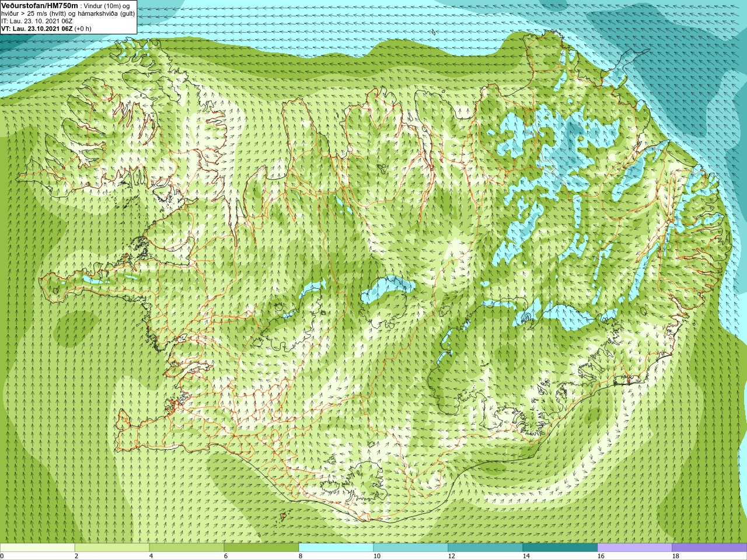Click the purple above-18 m/s legend swatch
The height and width of the screenshot is (560, 747).
[x=710, y=548]
